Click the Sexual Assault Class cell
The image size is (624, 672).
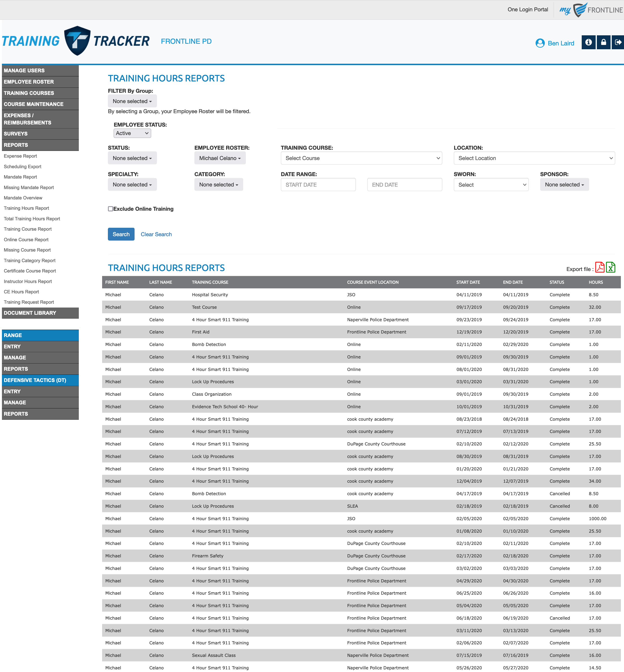click(214, 655)
